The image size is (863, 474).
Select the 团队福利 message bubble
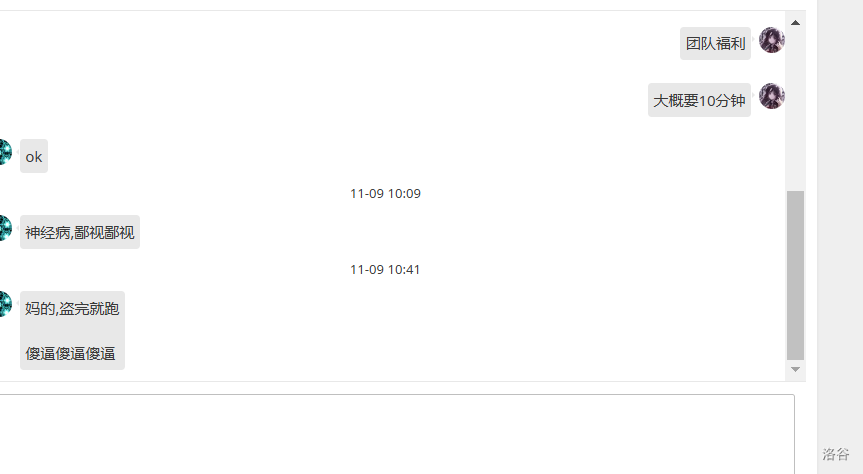(715, 44)
